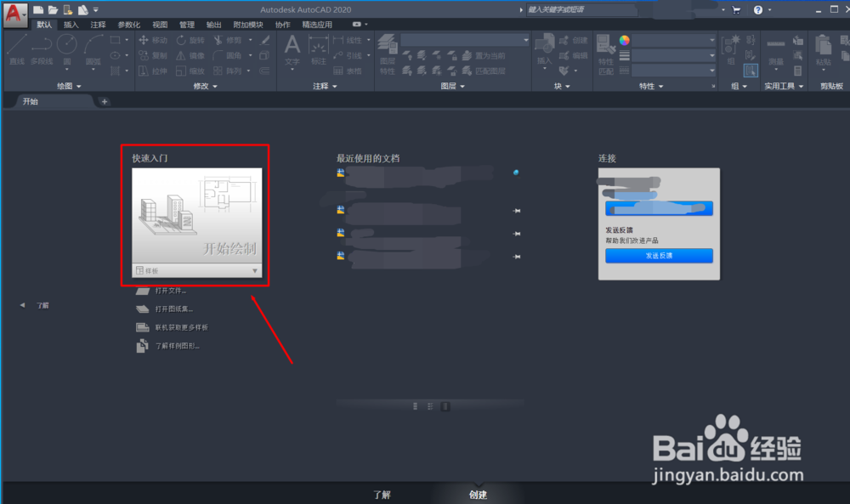This screenshot has height=504, width=850.
Task: Select the Move (移动) tool
Action: coord(153,40)
